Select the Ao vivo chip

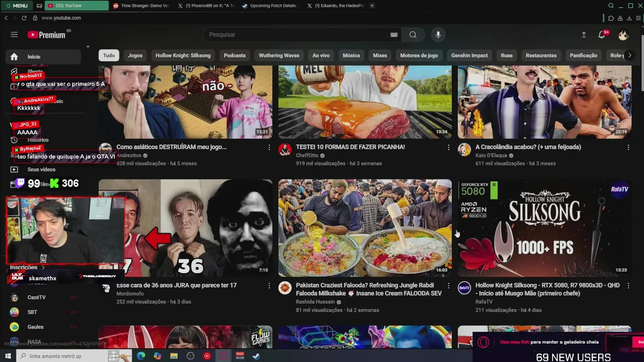click(x=321, y=55)
